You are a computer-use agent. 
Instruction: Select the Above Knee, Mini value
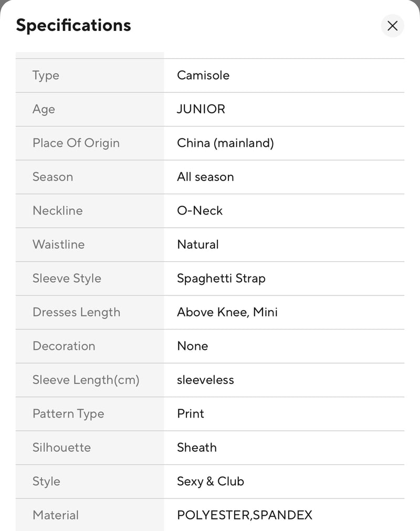point(227,312)
